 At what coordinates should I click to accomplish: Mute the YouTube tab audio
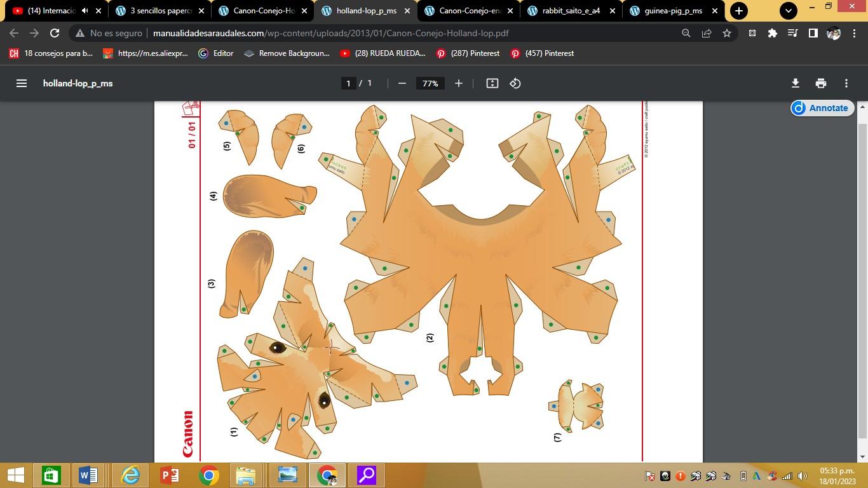pos(85,11)
